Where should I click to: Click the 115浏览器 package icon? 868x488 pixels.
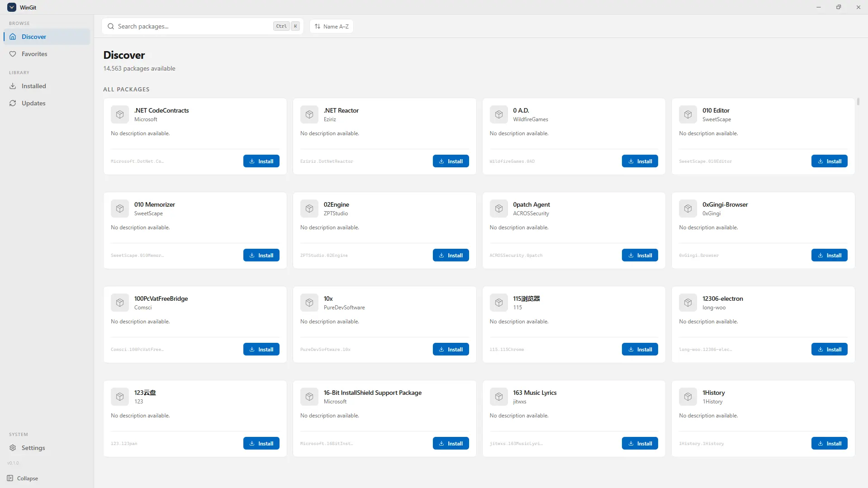click(x=499, y=303)
